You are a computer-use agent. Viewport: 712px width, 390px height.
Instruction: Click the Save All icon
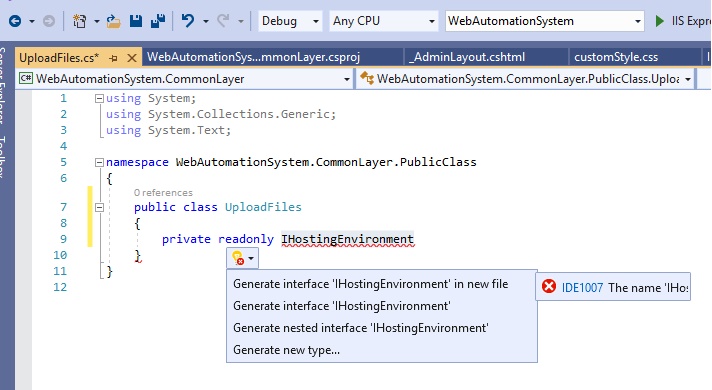coord(158,21)
